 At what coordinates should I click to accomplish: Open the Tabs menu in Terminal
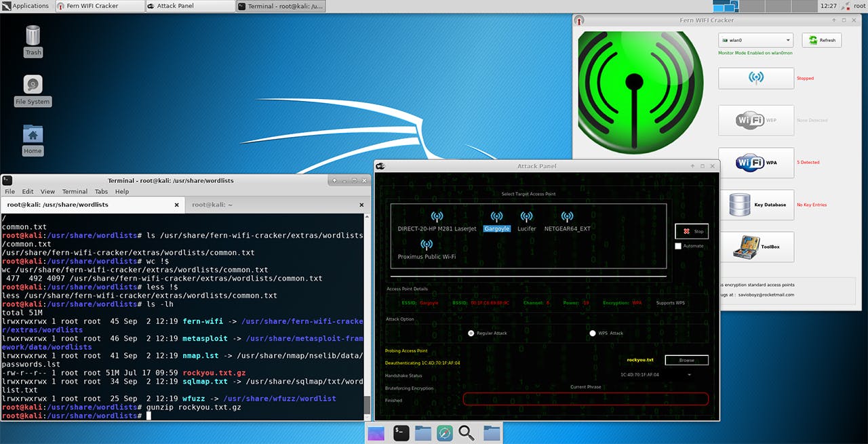click(x=101, y=192)
